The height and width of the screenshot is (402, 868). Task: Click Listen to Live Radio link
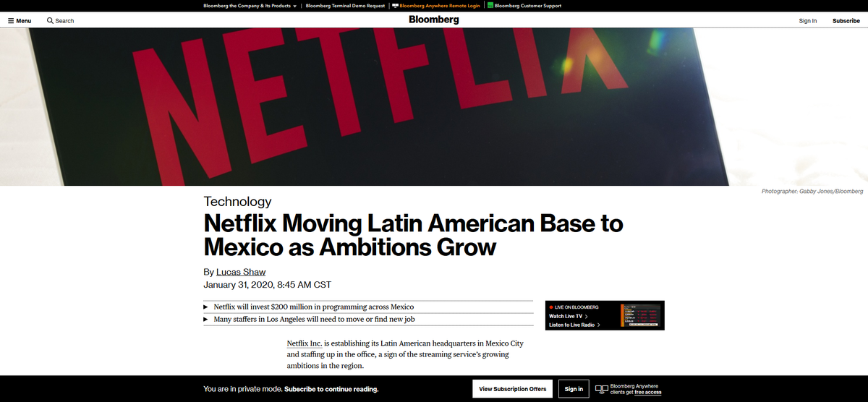click(x=571, y=325)
